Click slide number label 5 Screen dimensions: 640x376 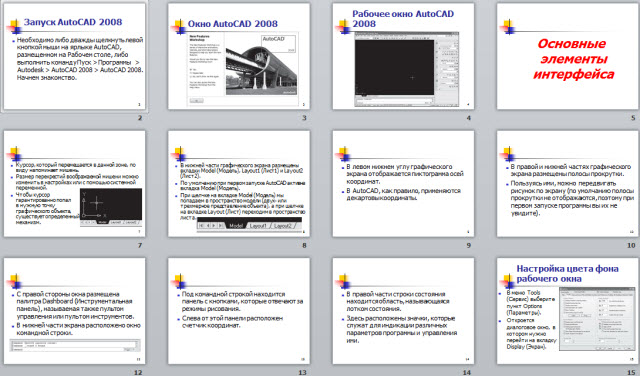coord(633,118)
